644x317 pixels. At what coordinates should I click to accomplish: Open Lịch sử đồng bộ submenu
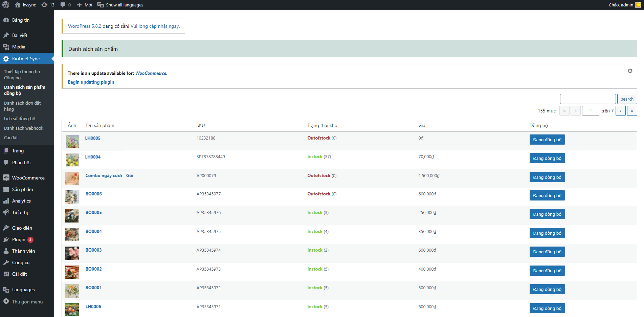point(20,119)
